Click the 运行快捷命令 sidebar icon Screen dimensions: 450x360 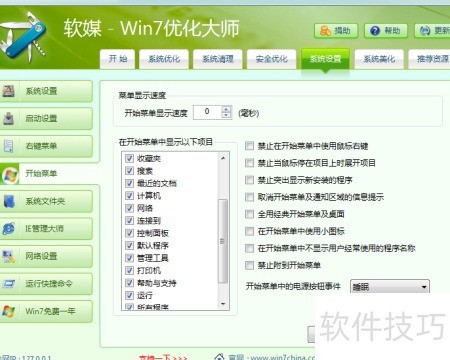[x=8, y=284]
